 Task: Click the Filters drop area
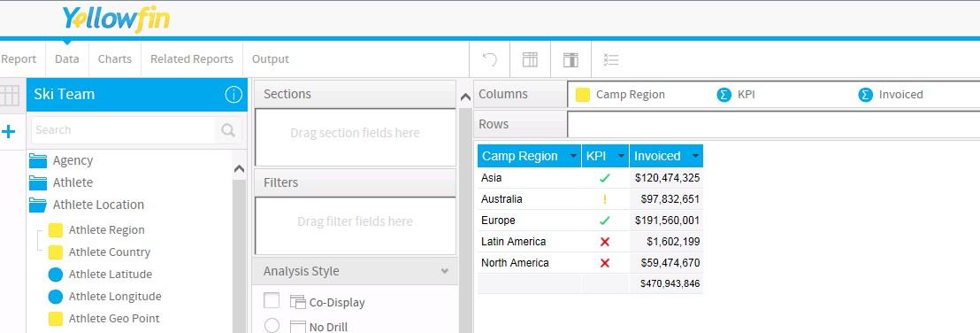point(355,226)
